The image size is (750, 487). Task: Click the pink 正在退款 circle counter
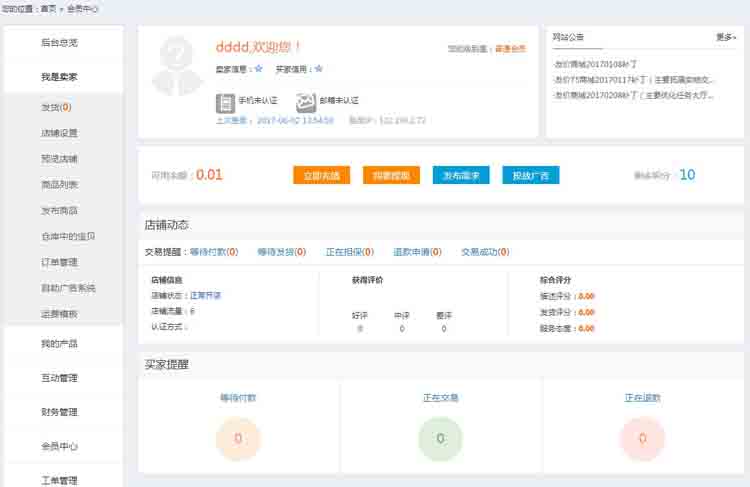[642, 438]
